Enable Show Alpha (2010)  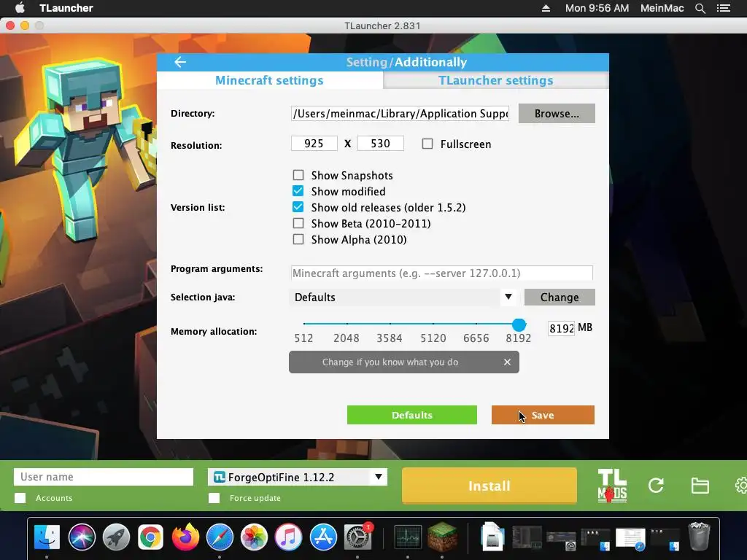298,239
